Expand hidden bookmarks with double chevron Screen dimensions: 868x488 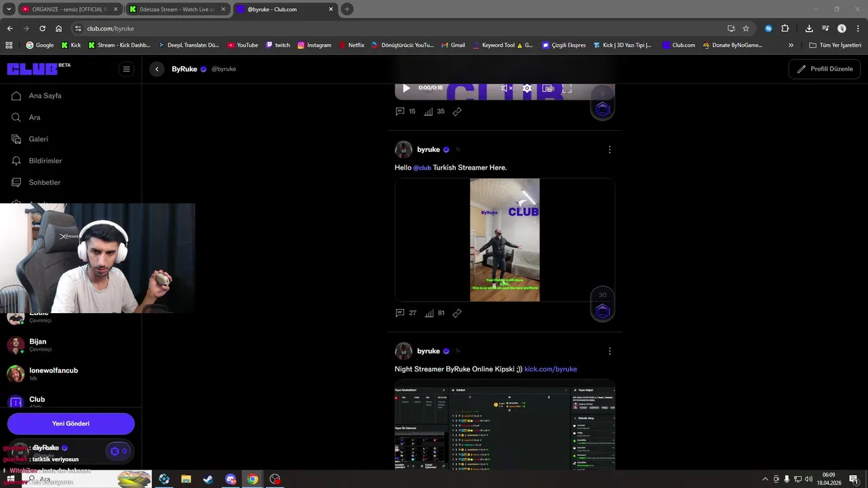coord(791,45)
